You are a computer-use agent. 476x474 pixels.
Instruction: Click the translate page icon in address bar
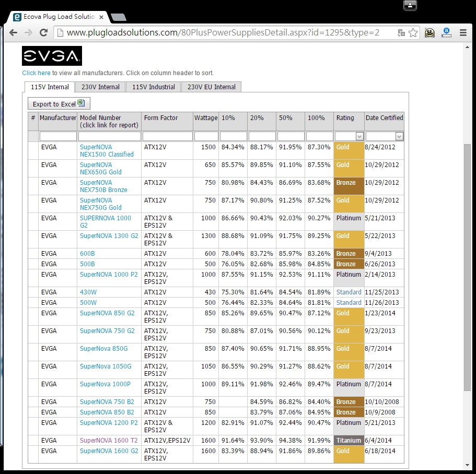[401, 33]
